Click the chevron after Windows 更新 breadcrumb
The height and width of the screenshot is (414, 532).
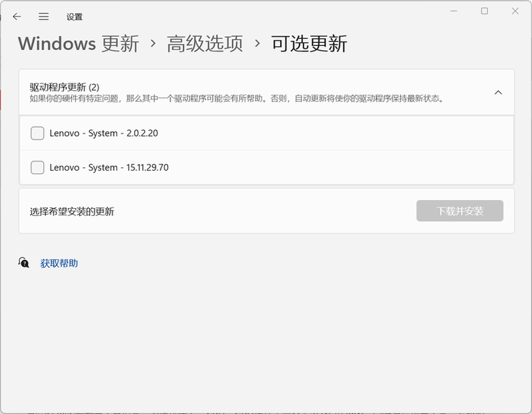click(153, 44)
